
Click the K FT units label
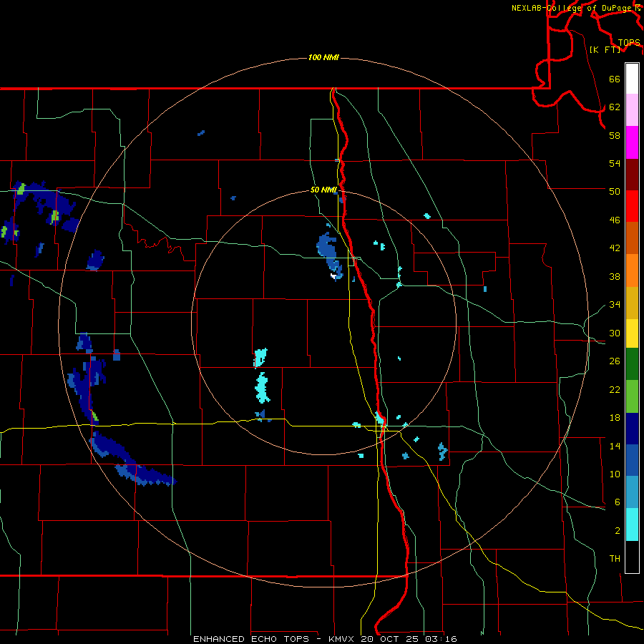pyautogui.click(x=605, y=49)
